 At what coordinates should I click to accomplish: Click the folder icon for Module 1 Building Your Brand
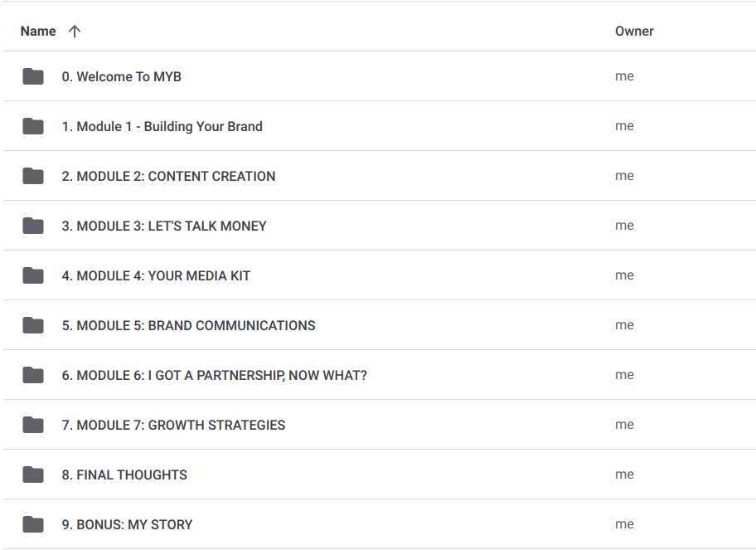coord(33,127)
